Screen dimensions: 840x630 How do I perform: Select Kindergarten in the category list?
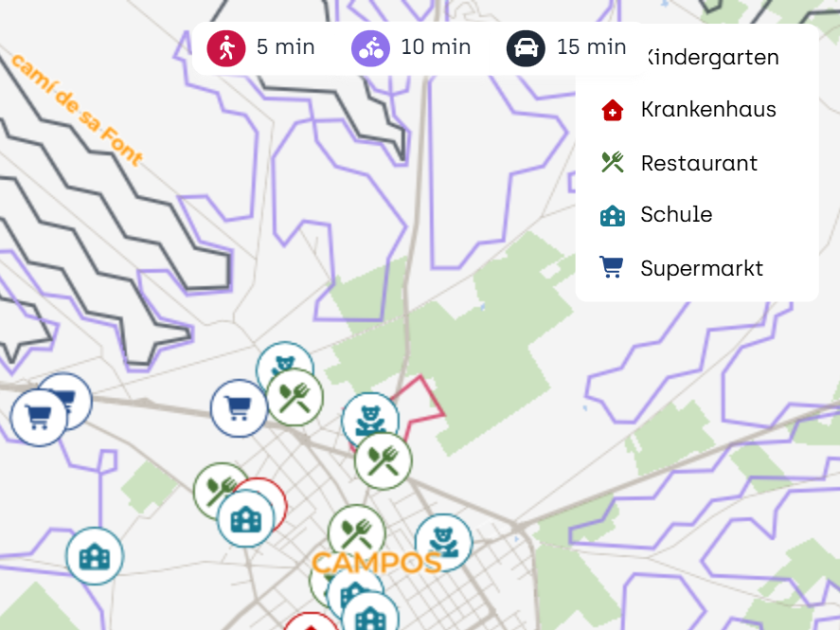click(712, 58)
